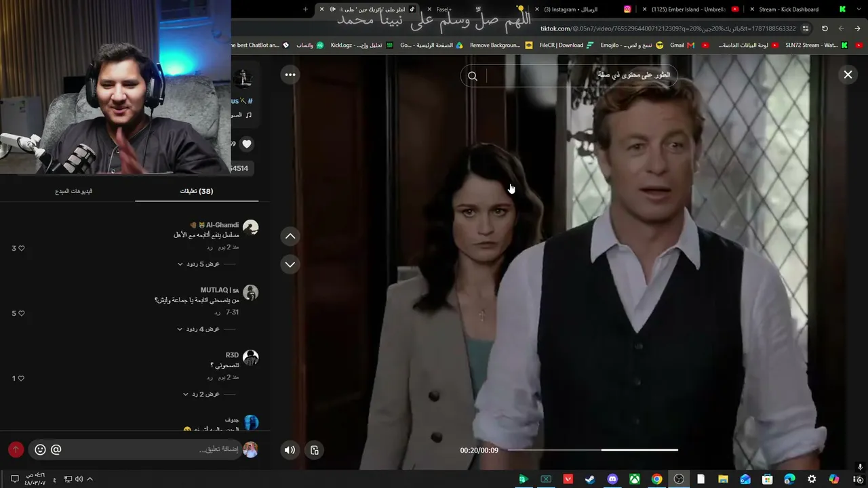Open Steam from the taskbar
Viewport: 868px width, 488px height.
click(x=590, y=479)
